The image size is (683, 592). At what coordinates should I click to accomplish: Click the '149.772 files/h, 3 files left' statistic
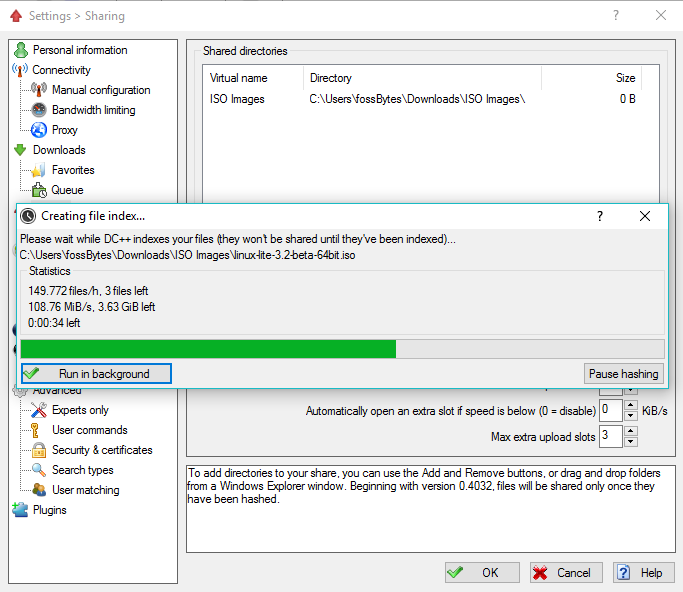point(88,291)
